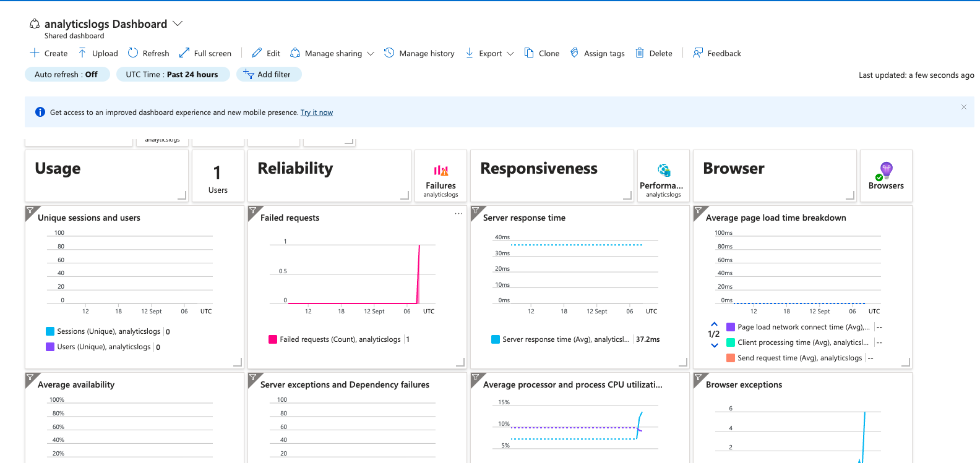Click the Last updated a few seconds ago text
This screenshot has height=463, width=980.
coord(916,75)
